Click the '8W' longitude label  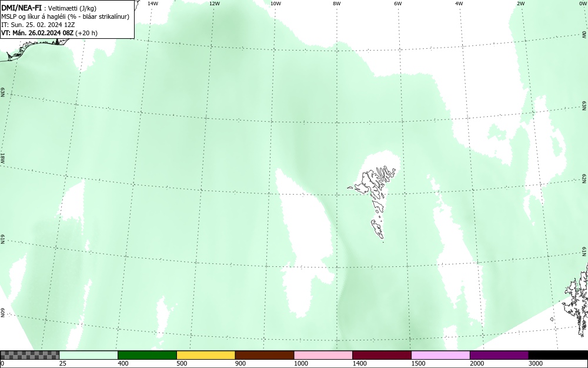point(337,4)
